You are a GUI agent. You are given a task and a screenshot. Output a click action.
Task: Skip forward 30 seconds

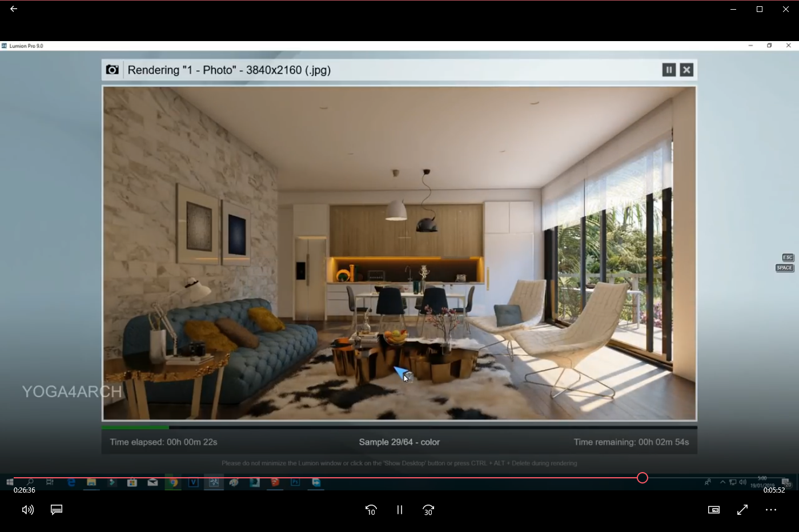[x=428, y=510]
